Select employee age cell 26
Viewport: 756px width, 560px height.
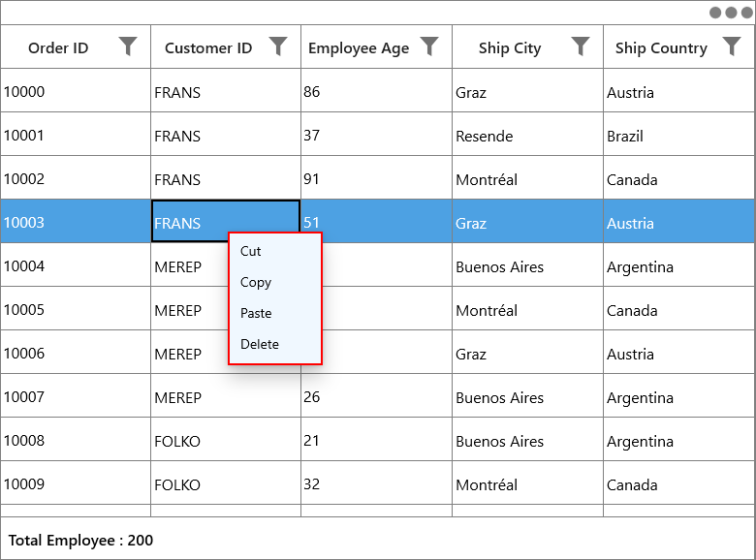377,395
